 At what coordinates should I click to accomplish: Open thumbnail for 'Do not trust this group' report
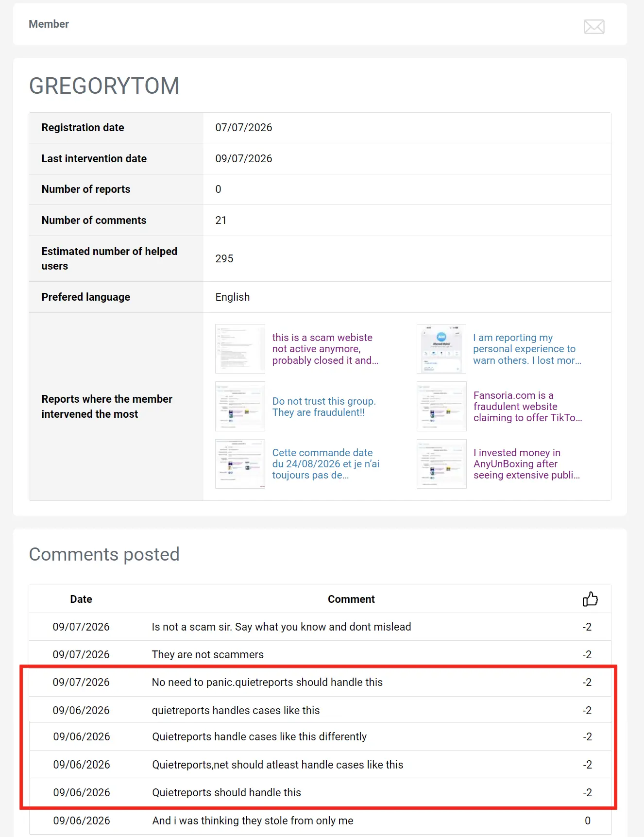[240, 407]
